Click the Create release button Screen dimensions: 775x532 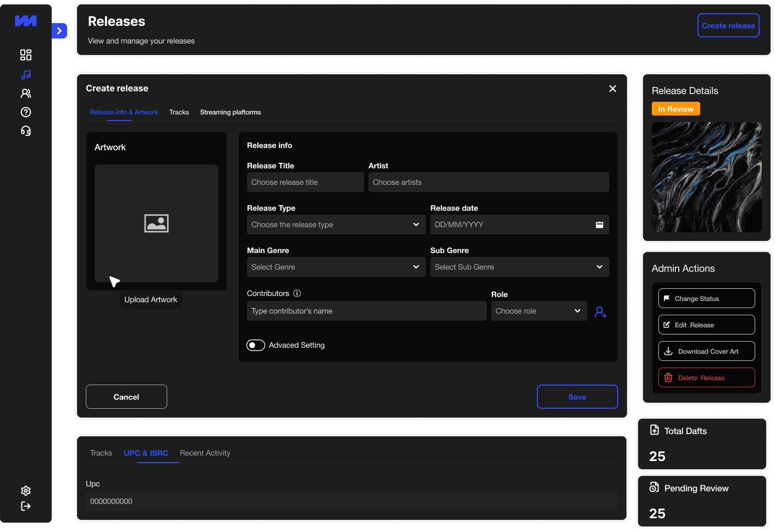tap(728, 25)
